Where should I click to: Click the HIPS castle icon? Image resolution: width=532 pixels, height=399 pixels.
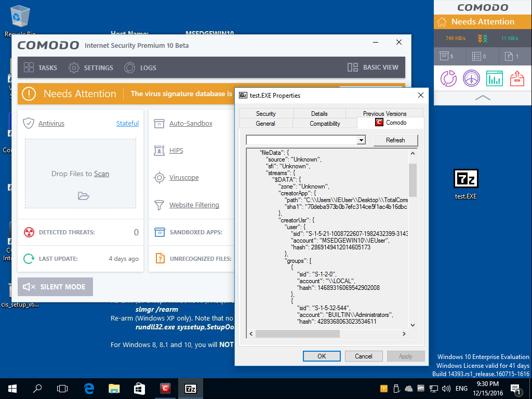[159, 150]
